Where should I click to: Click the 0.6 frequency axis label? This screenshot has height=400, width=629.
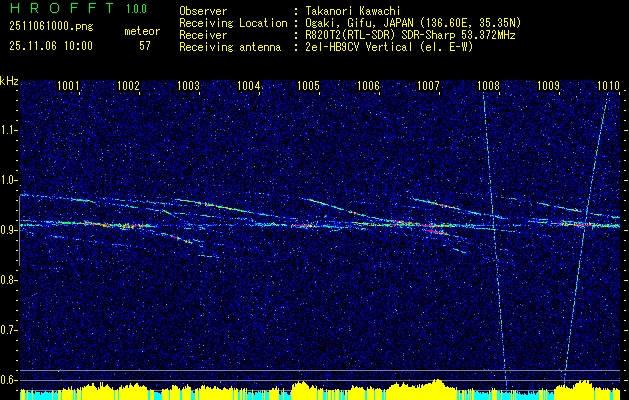[x=7, y=380]
